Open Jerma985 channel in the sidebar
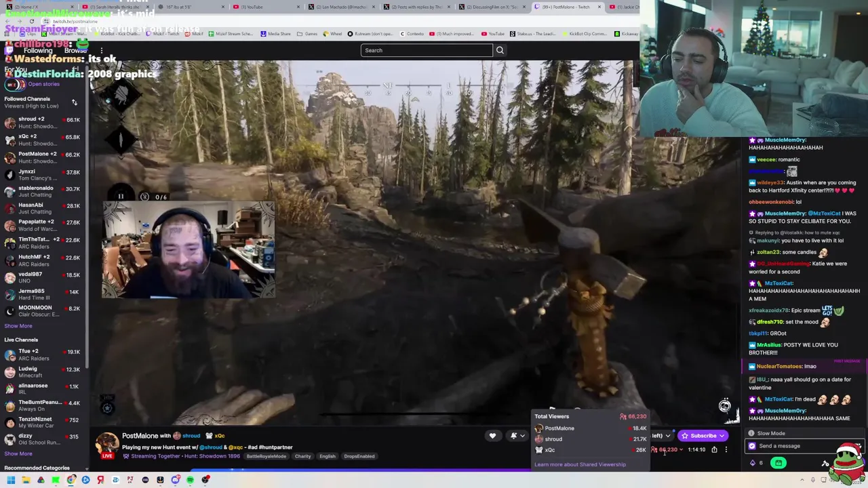 point(44,294)
